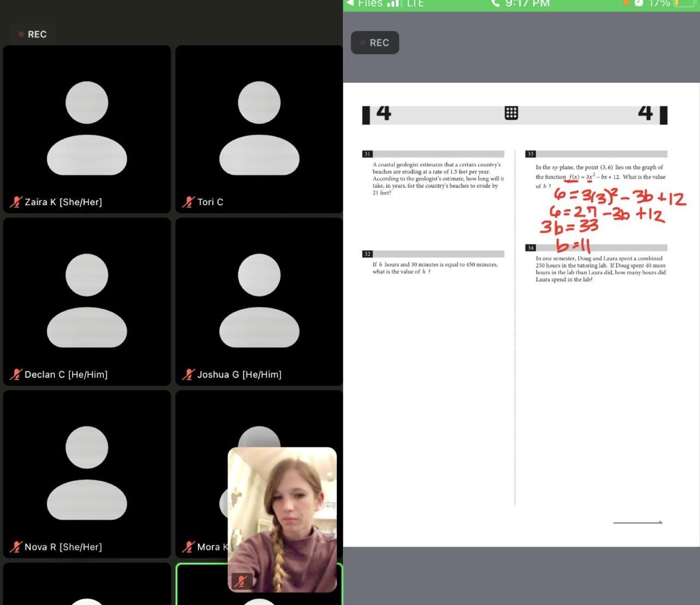Select Declan C's avatar tile
This screenshot has height=605, width=700.
87,301
